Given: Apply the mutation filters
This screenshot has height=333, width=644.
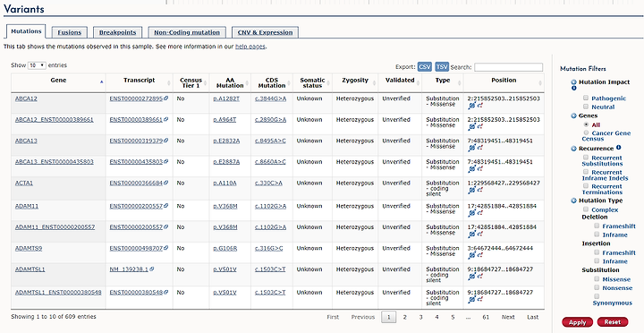Looking at the screenshot, I should click(x=577, y=322).
